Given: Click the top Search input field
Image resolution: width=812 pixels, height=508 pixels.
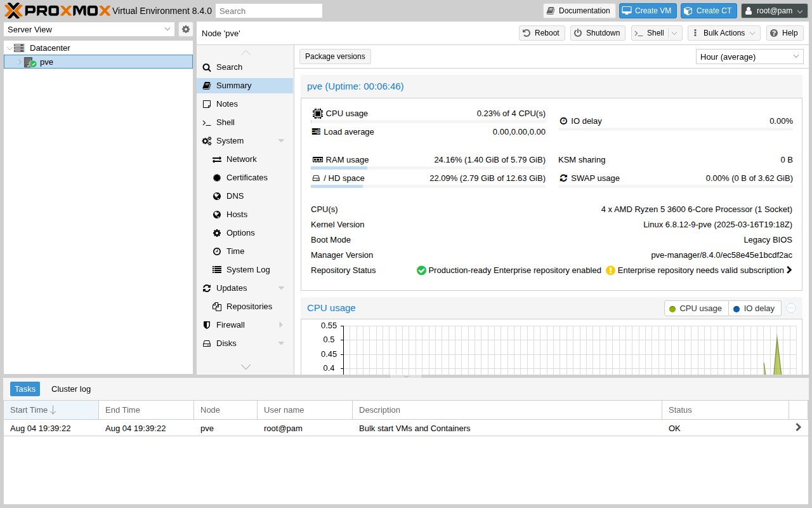Looking at the screenshot, I should [x=269, y=11].
